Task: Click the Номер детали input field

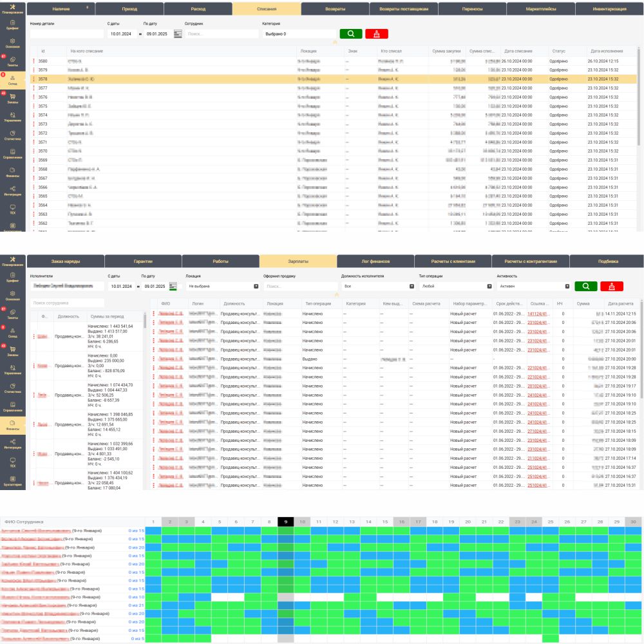Action: pos(66,33)
